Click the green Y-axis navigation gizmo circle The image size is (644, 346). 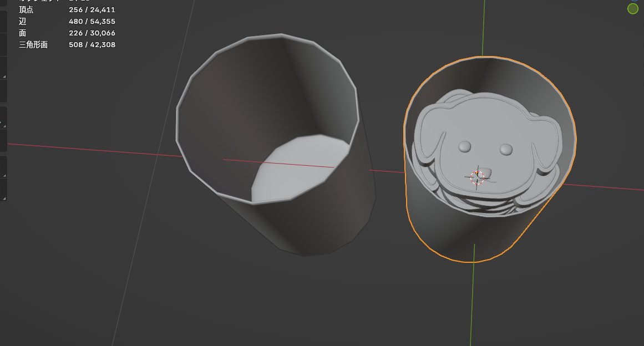pos(633,9)
